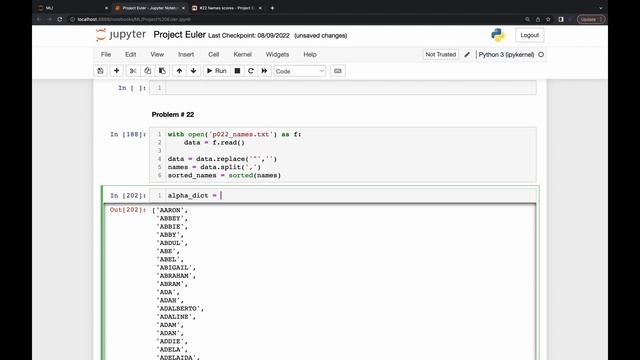Open the Insert menu
Image resolution: width=640 pixels, height=360 pixels.
[186, 54]
